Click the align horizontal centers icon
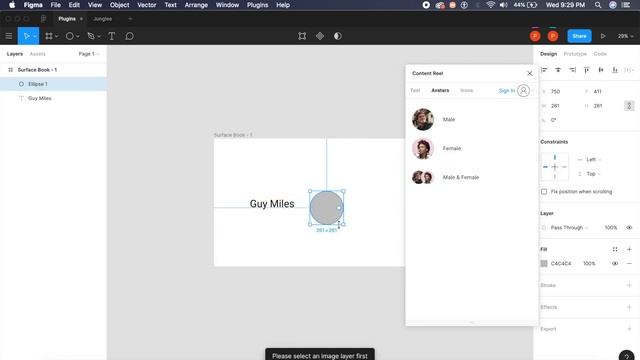Screen dimensions: 640x360 (x=558, y=70)
